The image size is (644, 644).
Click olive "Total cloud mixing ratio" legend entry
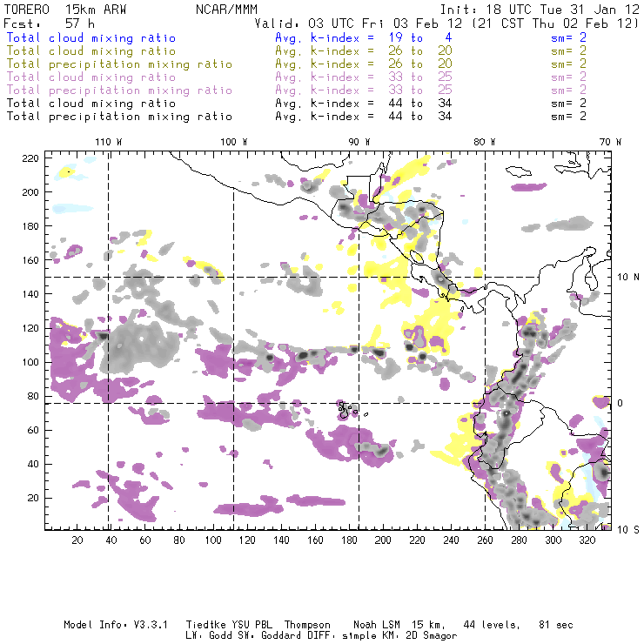pos(91,51)
